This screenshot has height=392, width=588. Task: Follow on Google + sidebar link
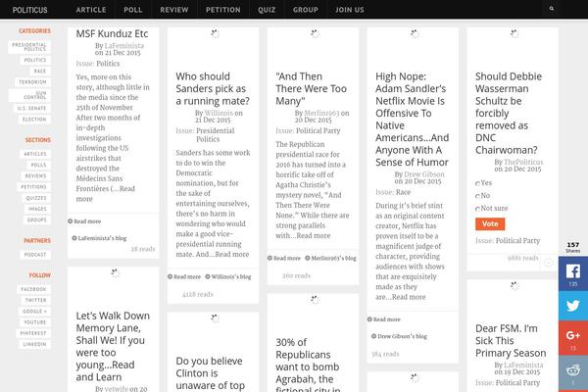click(35, 312)
